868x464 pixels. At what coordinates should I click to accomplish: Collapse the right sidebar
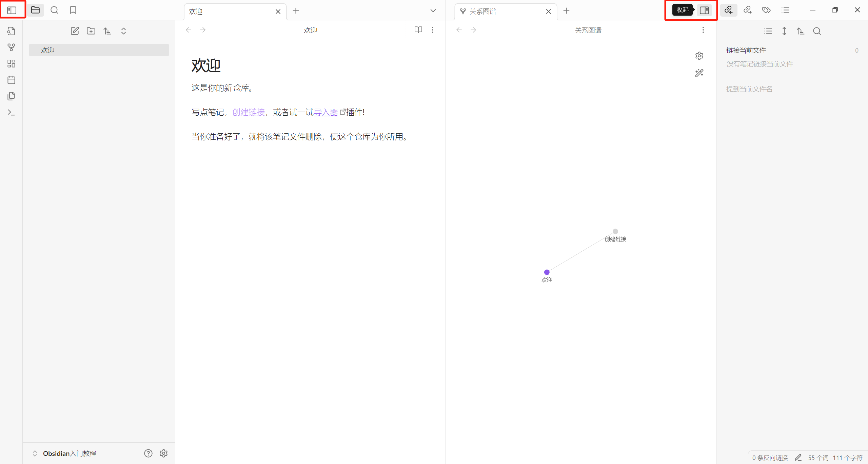[x=705, y=10]
